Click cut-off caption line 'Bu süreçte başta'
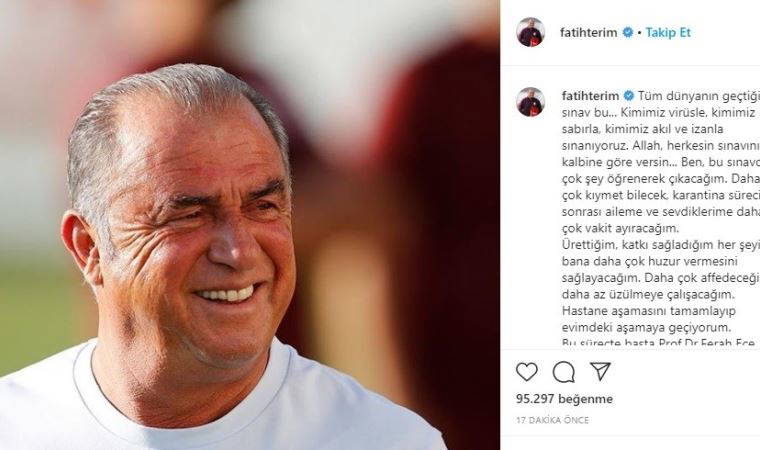The width and height of the screenshot is (760, 450). [x=658, y=342]
